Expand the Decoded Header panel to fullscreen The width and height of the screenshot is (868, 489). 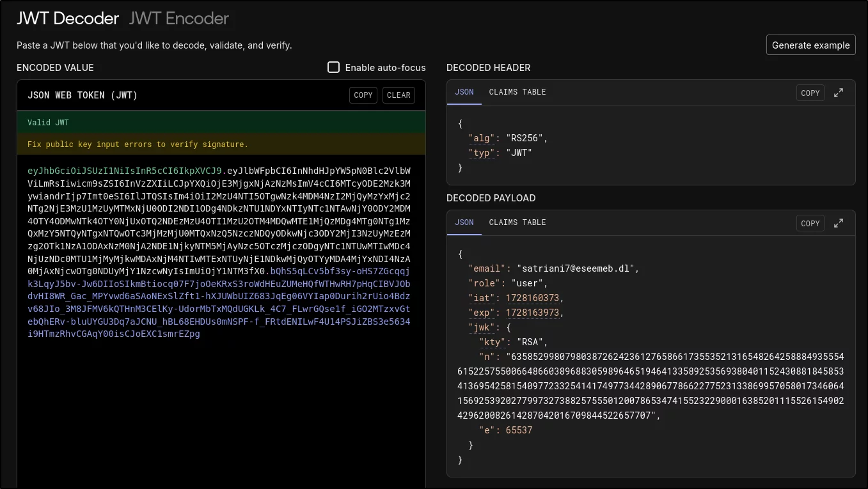click(839, 93)
